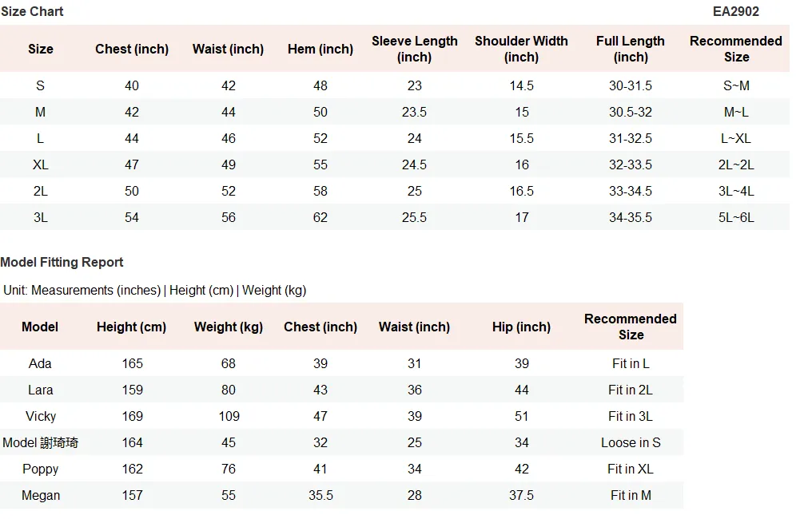Viewport: 812px width, 519px height.
Task: Click the Model Fitting Report heading
Action: 62,263
